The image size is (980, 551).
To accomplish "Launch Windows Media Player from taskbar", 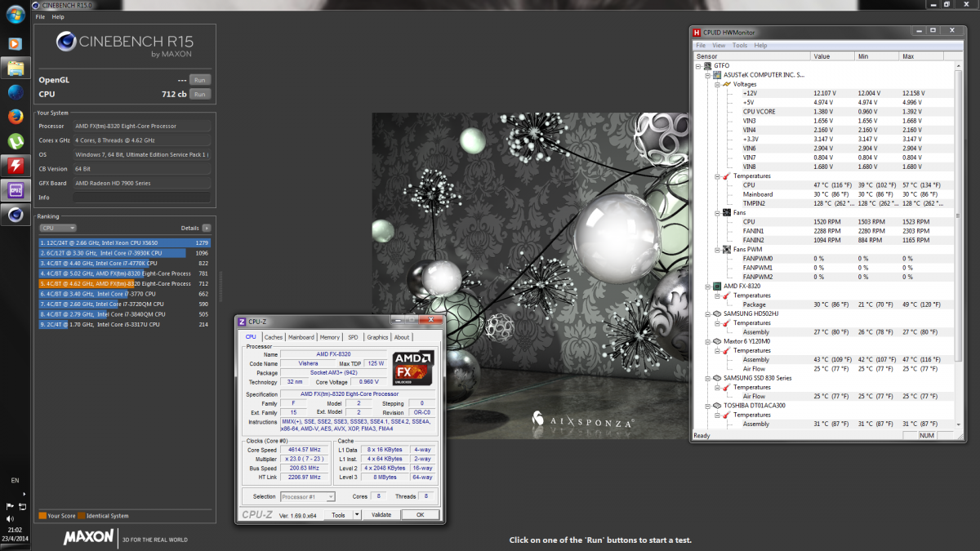I will click(x=16, y=42).
